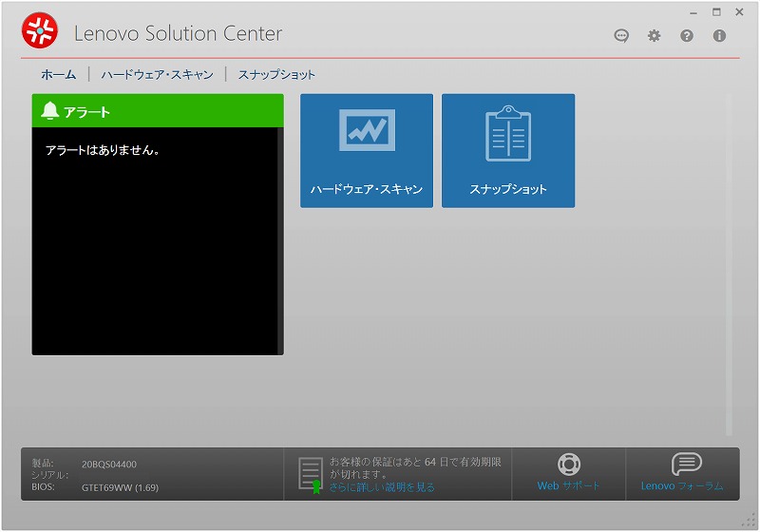Click the 製品: label

tap(43, 464)
